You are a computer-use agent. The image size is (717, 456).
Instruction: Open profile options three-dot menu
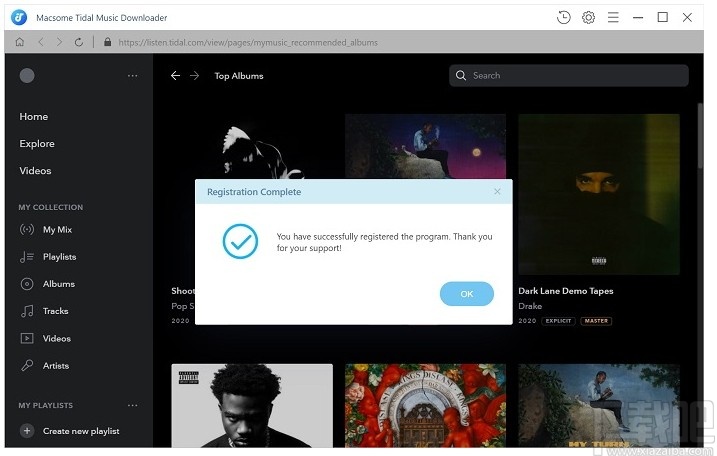coord(133,75)
